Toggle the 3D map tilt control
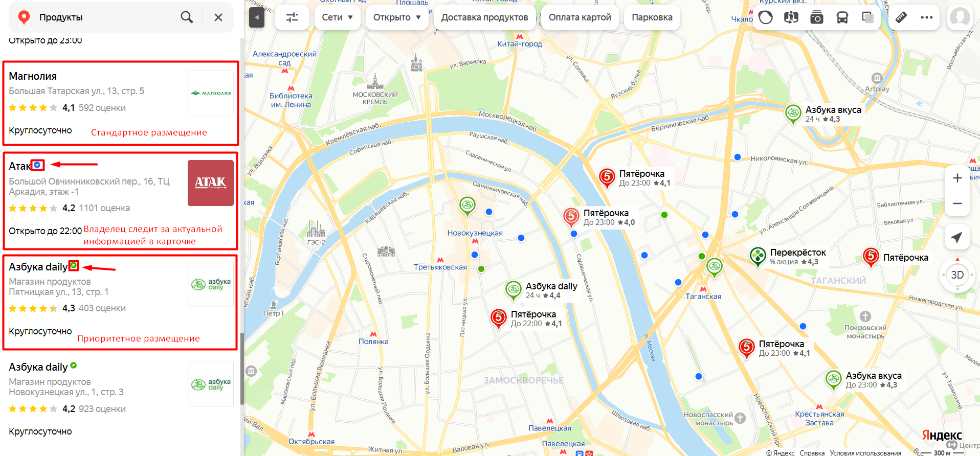This screenshot has width=980, height=456. click(957, 275)
